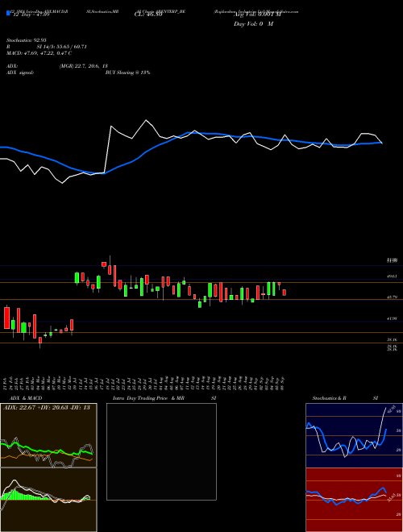Select the MACD: 47.69, 47.22, 0.47 line
The width and height of the screenshot is (403, 532).
[39, 53]
